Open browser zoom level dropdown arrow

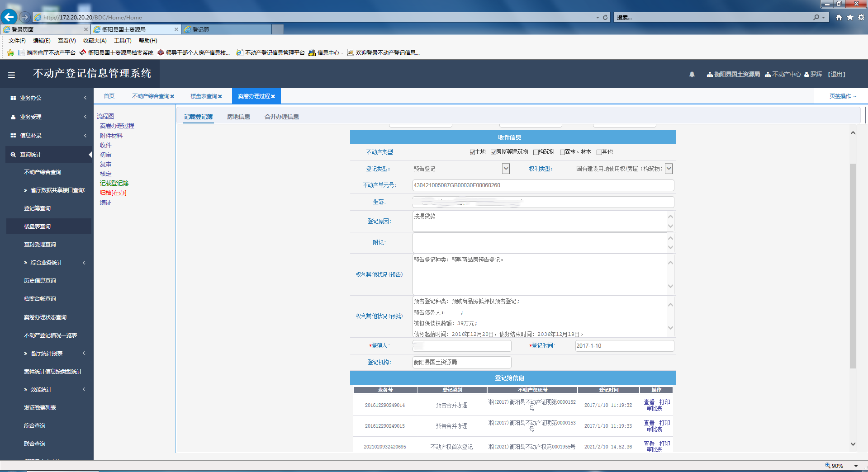pyautogui.click(x=856, y=466)
